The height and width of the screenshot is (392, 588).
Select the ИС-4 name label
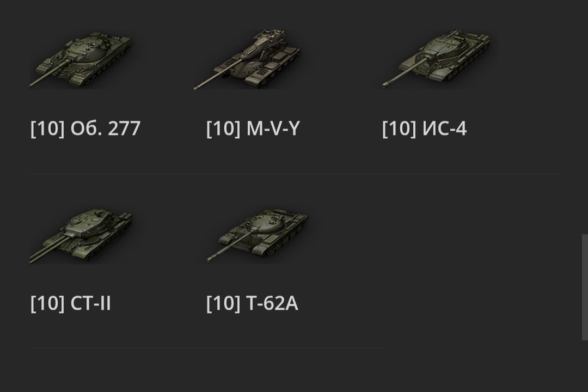click(444, 129)
